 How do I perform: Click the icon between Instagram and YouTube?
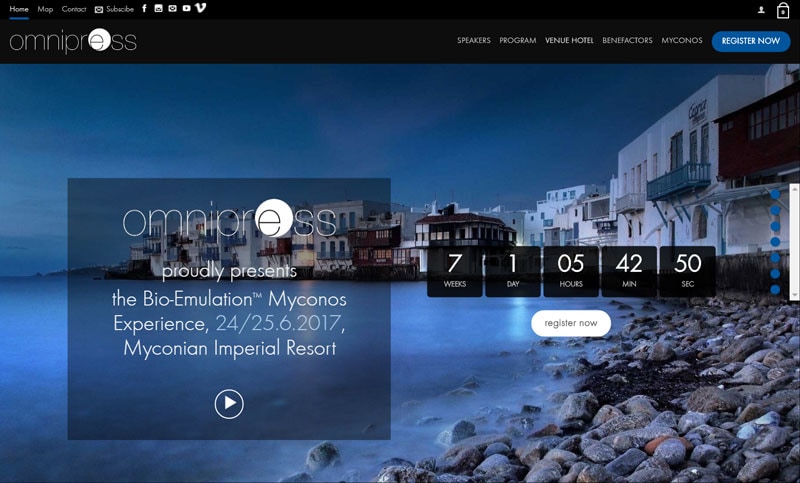coord(172,8)
